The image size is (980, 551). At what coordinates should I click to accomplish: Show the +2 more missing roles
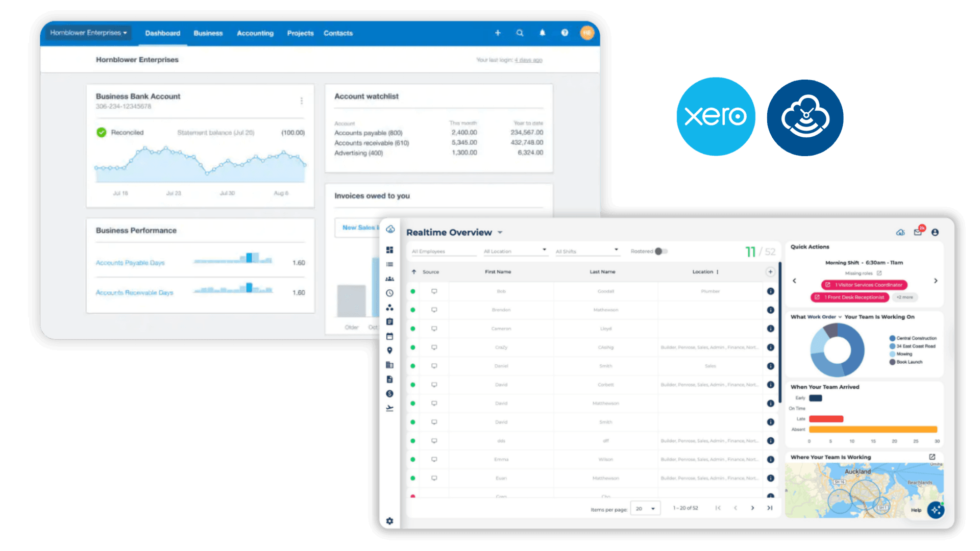coord(905,297)
